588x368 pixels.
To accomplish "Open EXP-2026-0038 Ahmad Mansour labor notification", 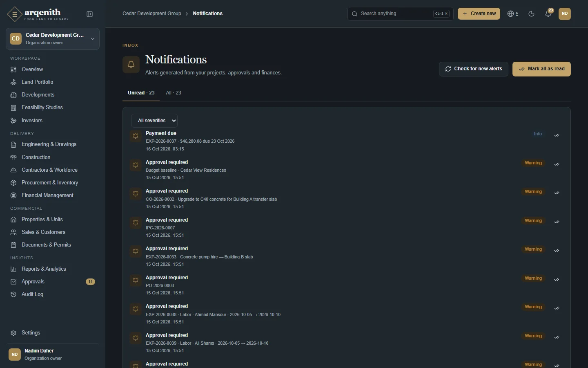I will point(346,314).
